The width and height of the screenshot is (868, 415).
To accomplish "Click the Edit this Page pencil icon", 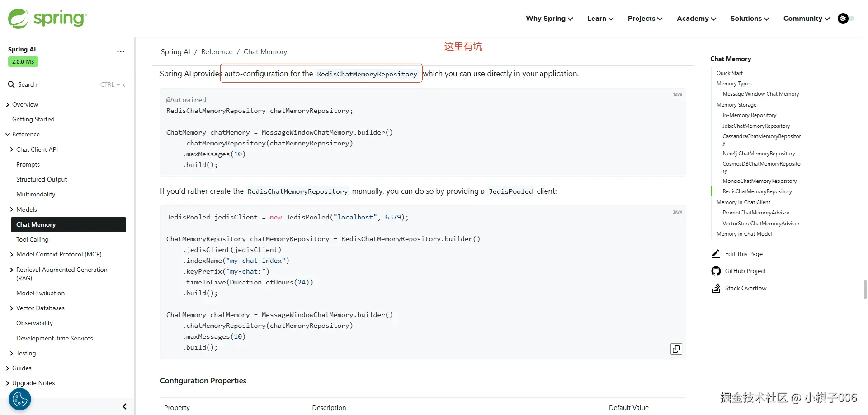I will pyautogui.click(x=716, y=254).
